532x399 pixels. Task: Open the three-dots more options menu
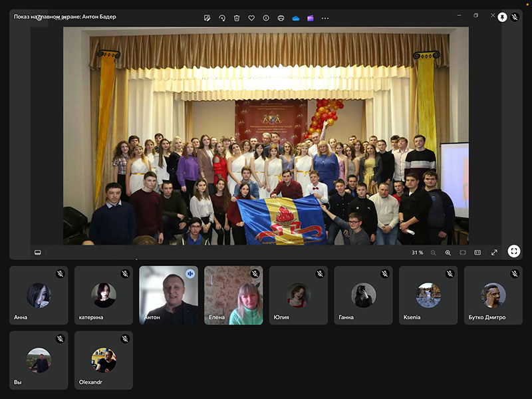[325, 18]
